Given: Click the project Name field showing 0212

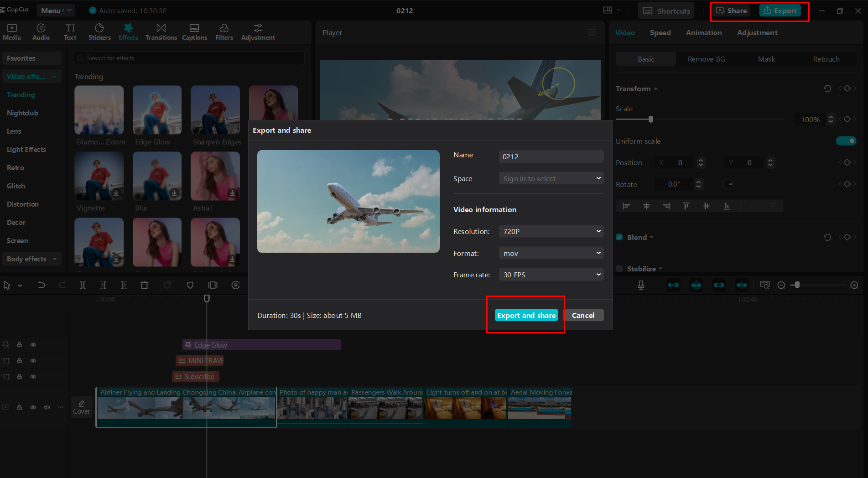Looking at the screenshot, I should coord(551,156).
